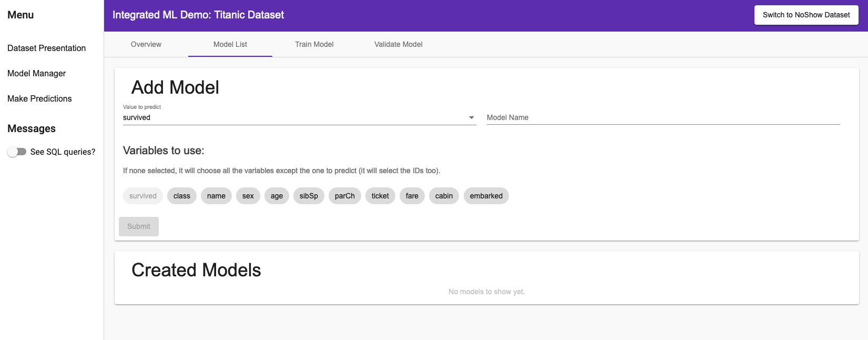Toggle the See SQL queries switch
The image size is (868, 340).
click(17, 152)
